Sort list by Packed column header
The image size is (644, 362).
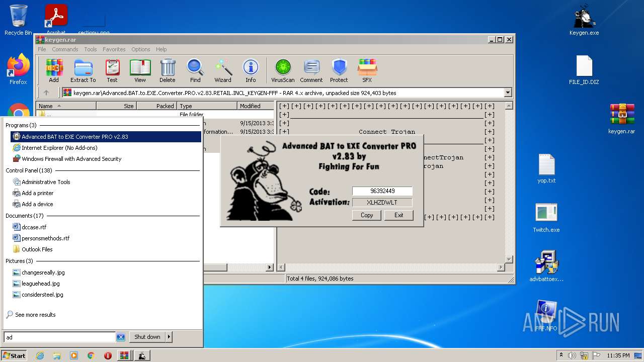(x=156, y=106)
